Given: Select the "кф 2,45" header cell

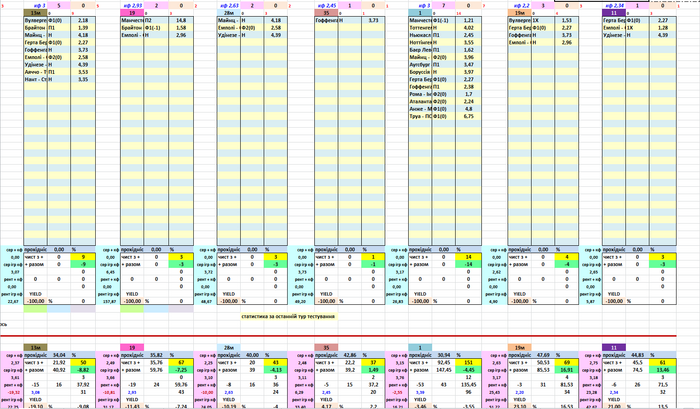Looking at the screenshot, I should [326, 6].
